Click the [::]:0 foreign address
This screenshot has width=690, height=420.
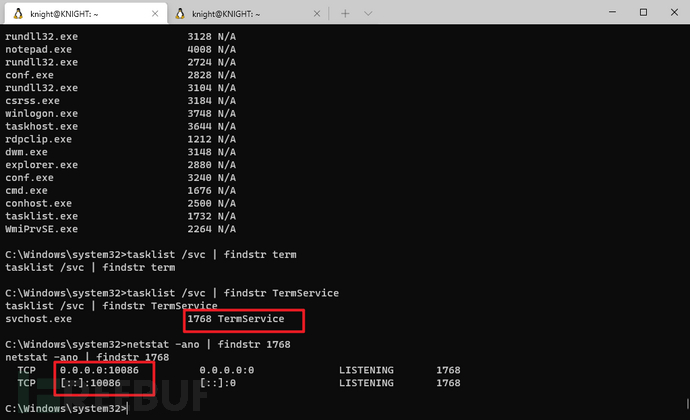pyautogui.click(x=218, y=383)
